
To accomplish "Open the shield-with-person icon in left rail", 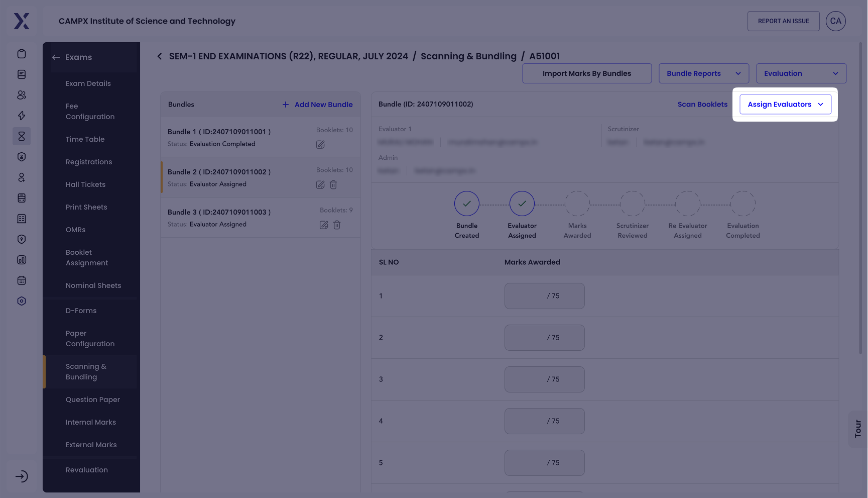I will click(22, 157).
